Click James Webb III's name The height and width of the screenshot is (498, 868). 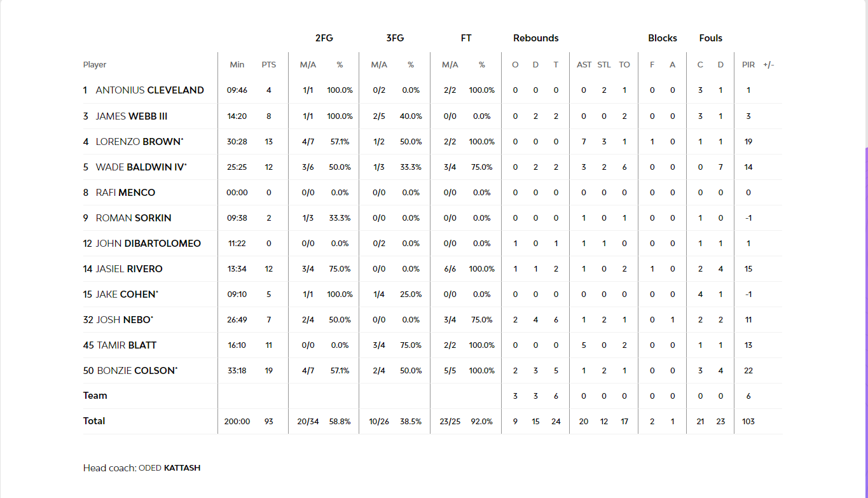click(132, 116)
